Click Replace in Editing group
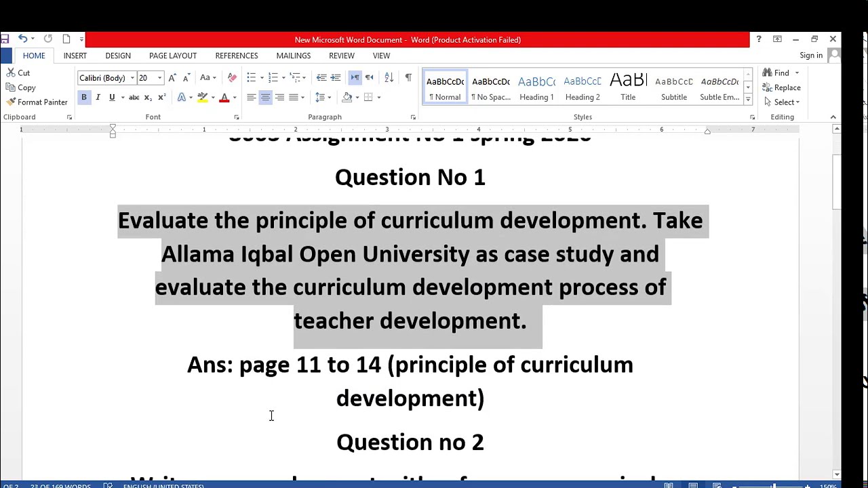 tap(781, 87)
